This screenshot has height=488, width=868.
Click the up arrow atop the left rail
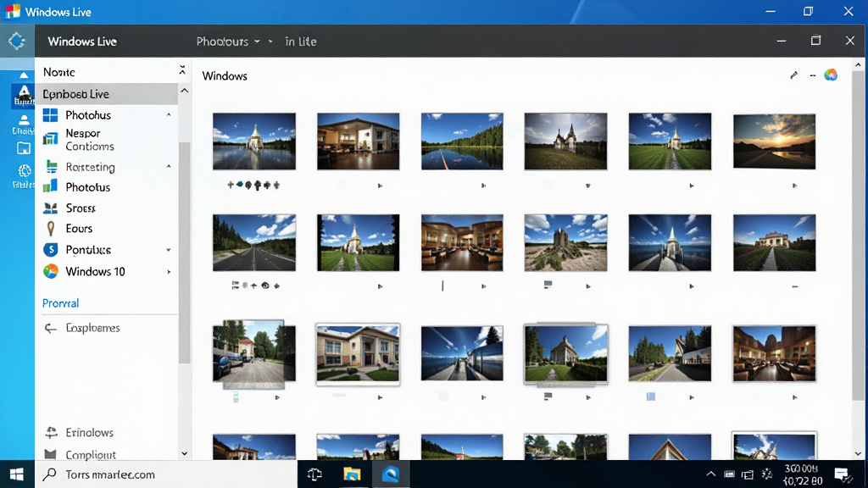[x=23, y=75]
